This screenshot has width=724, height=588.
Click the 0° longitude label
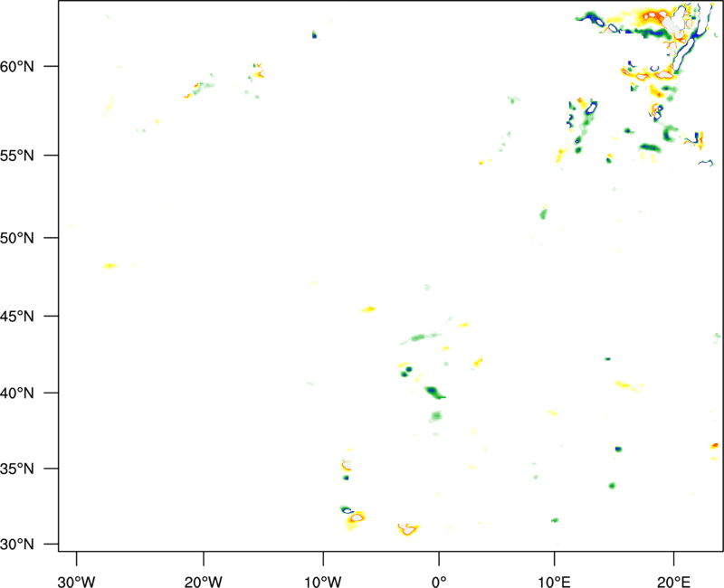point(439,582)
